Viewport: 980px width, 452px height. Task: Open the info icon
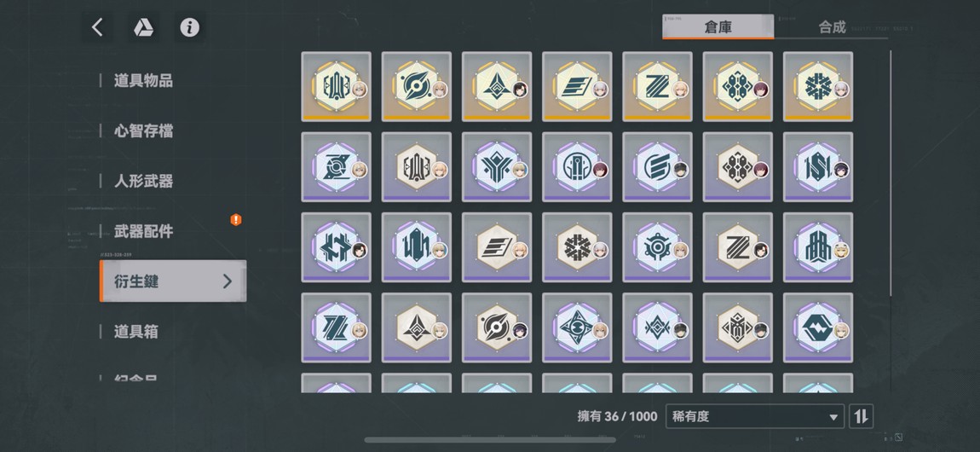coord(189,27)
